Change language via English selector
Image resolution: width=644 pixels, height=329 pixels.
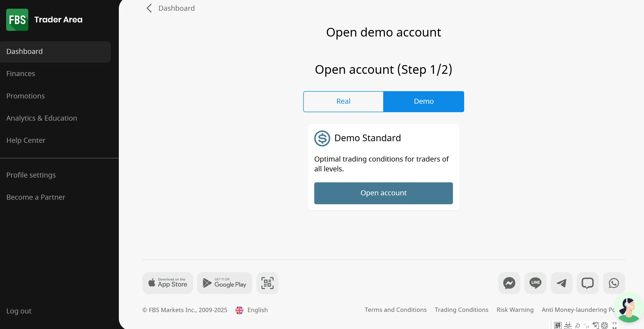click(258, 310)
